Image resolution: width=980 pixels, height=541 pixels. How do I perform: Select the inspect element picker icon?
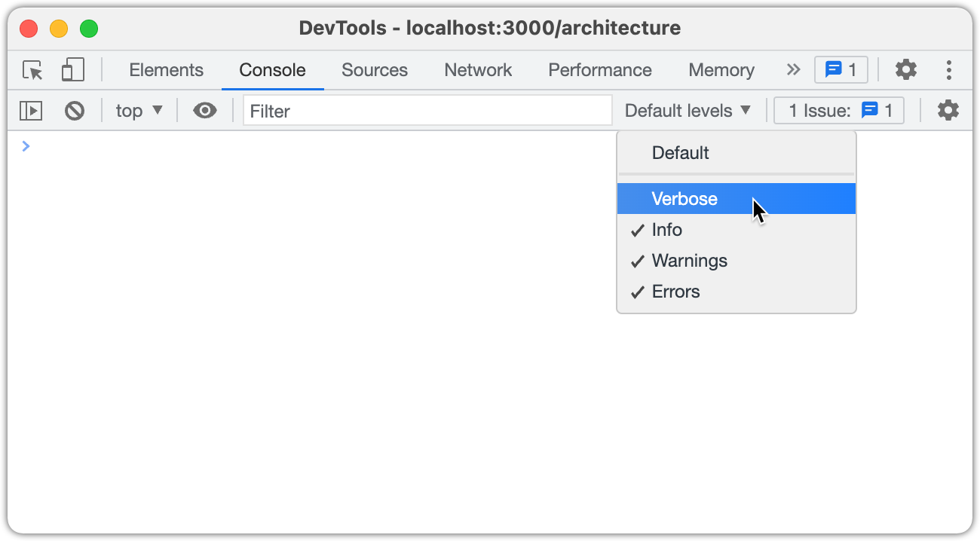click(x=32, y=70)
